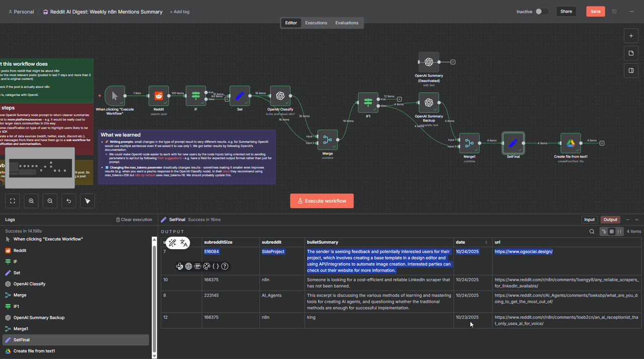Open the Google Drive Create file node
644x359 pixels.
tap(571, 143)
